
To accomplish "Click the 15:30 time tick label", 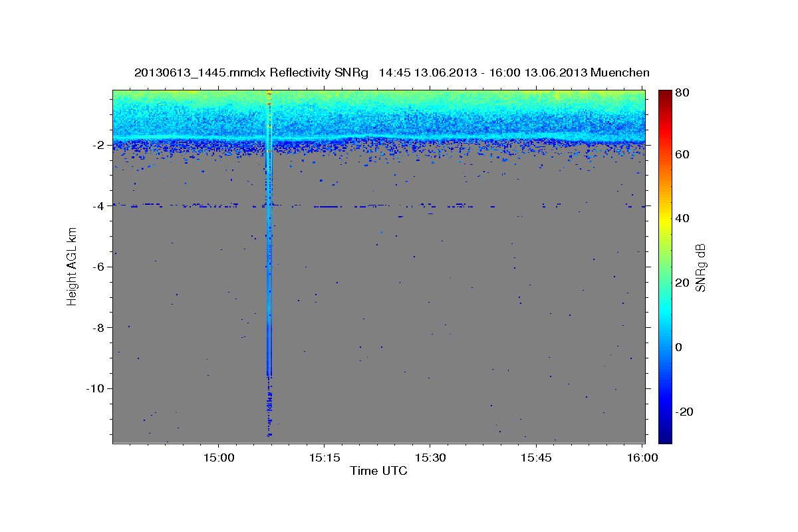I will point(430,458).
